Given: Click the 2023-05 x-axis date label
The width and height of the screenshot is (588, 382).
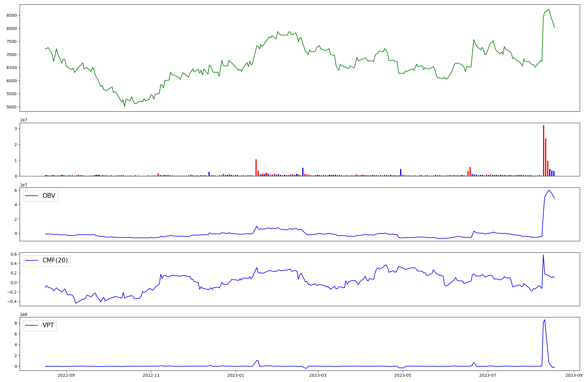Looking at the screenshot, I should click(403, 375).
